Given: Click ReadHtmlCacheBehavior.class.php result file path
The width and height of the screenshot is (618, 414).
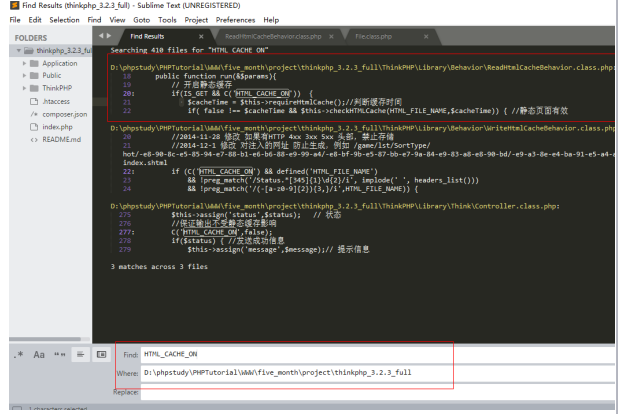Looking at the screenshot, I should (362, 67).
